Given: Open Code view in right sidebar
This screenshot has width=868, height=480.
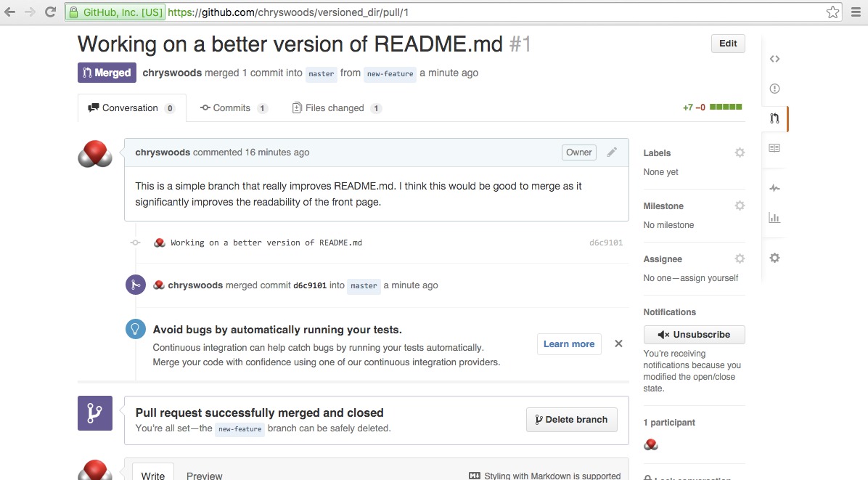Looking at the screenshot, I should coord(774,59).
